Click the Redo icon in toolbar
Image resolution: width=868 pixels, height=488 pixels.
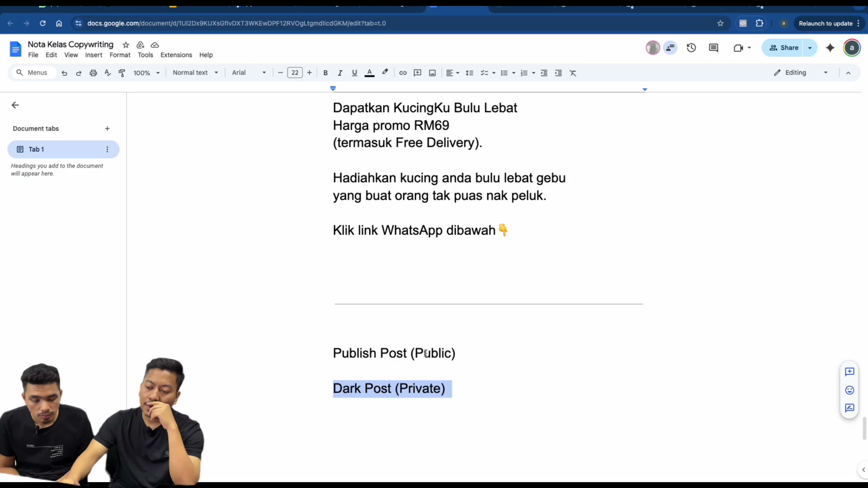click(x=79, y=73)
